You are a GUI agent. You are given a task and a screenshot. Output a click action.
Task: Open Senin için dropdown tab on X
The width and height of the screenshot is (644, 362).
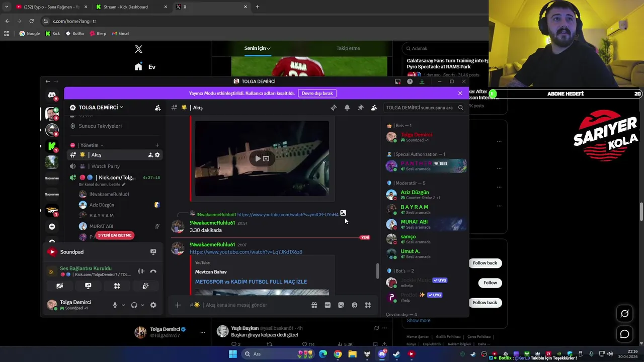[257, 48]
